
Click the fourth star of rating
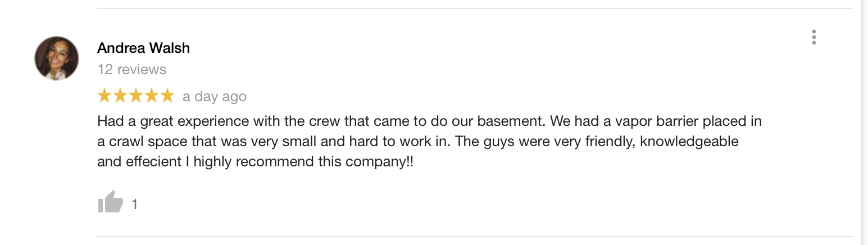152,96
